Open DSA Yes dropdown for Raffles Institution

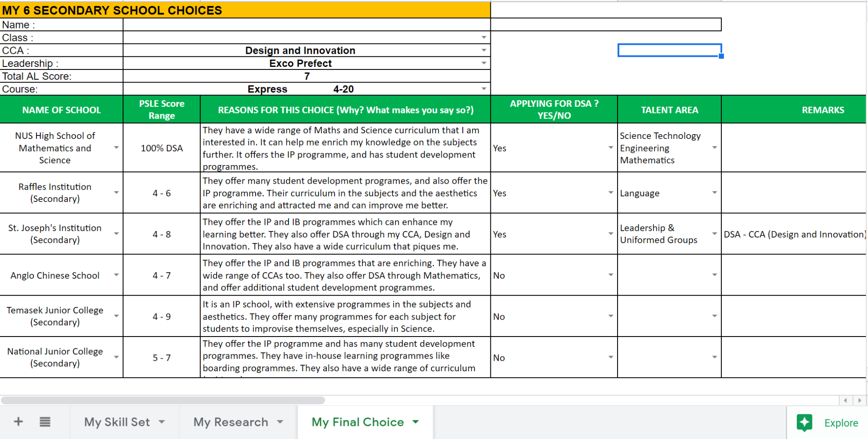point(611,193)
